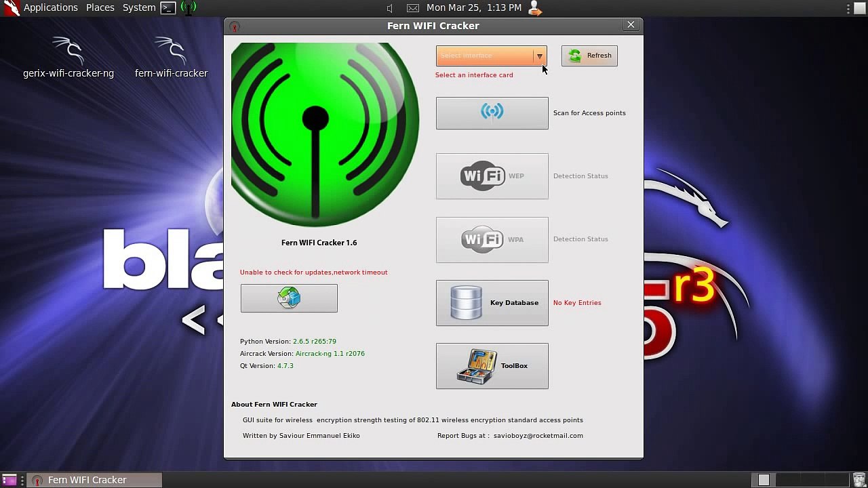This screenshot has height=488, width=868.
Task: Click Fern window title bar icon
Action: coord(235,26)
